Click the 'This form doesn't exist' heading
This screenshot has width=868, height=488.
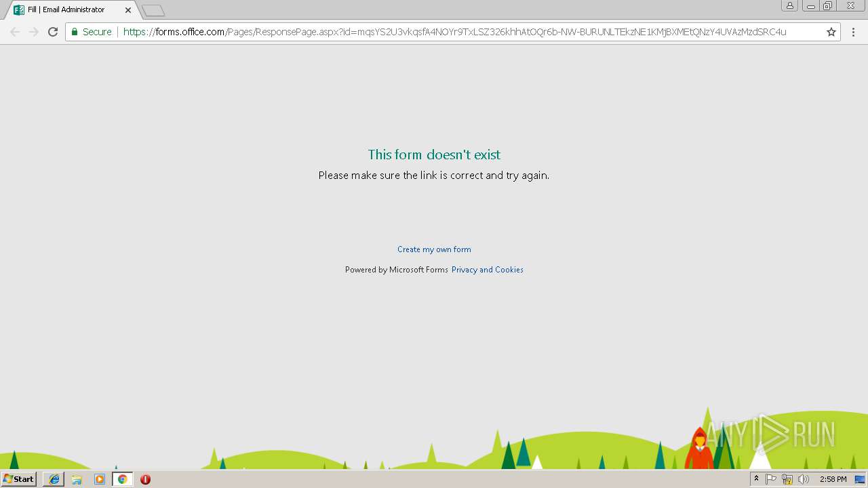434,155
